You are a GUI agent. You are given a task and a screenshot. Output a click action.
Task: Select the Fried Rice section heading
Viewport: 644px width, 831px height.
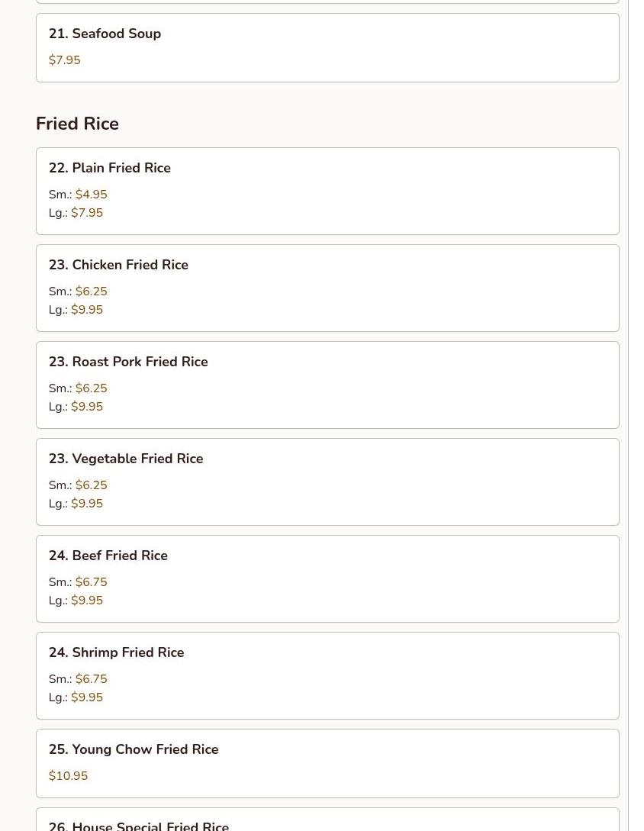pos(77,124)
